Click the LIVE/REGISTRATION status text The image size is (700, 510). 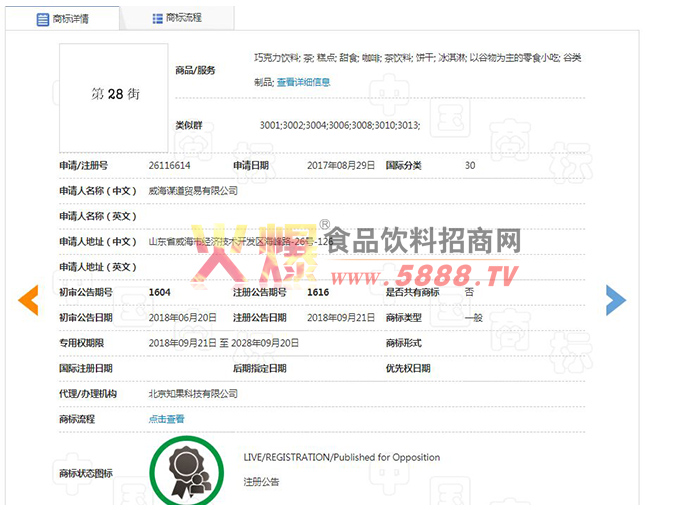click(341, 457)
